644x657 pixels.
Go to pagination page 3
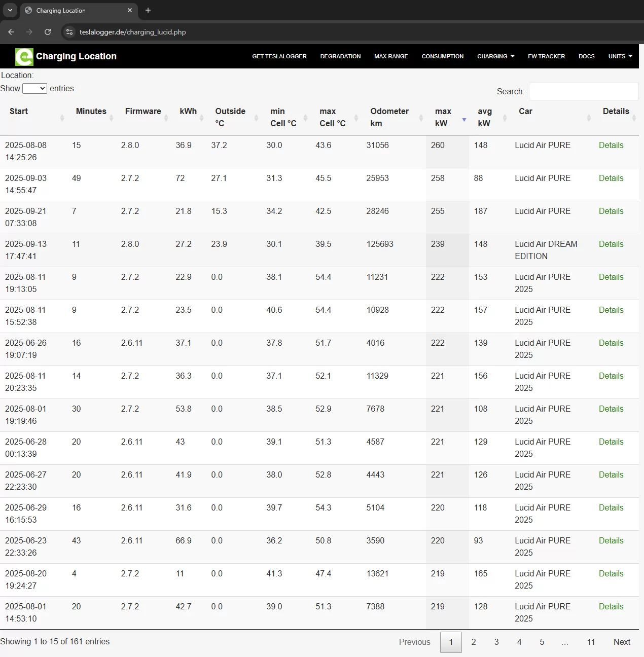[496, 642]
